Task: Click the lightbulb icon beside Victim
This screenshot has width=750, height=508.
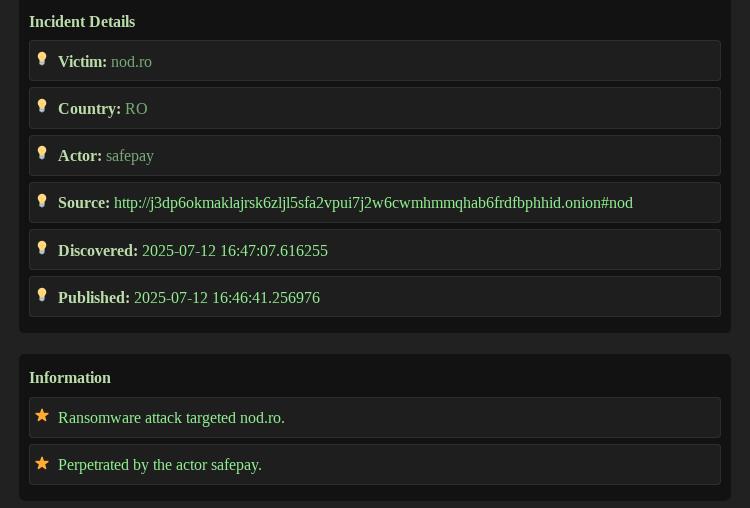Action: [x=42, y=59]
